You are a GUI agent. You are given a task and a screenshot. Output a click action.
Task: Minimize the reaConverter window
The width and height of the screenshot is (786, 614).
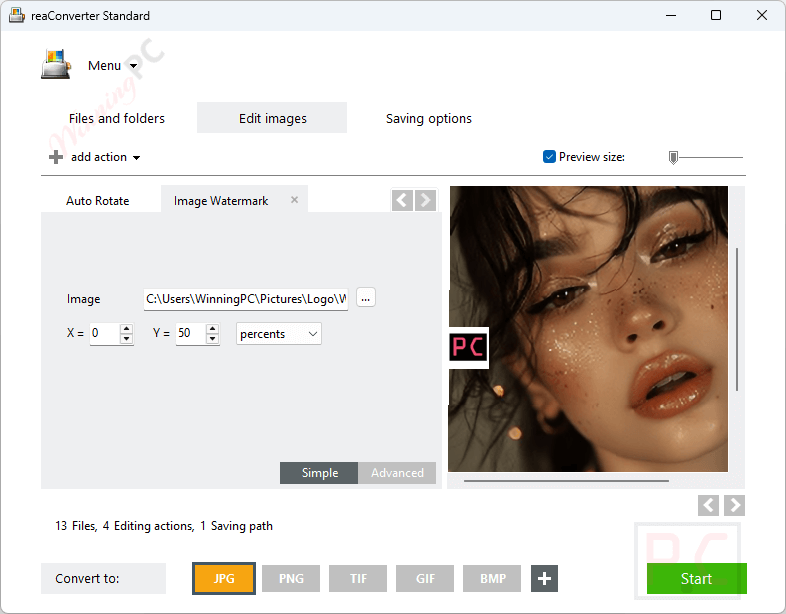point(671,16)
